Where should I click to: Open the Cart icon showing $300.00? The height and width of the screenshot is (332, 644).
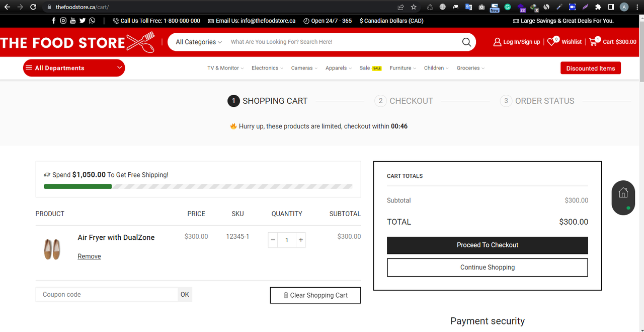[x=594, y=42]
